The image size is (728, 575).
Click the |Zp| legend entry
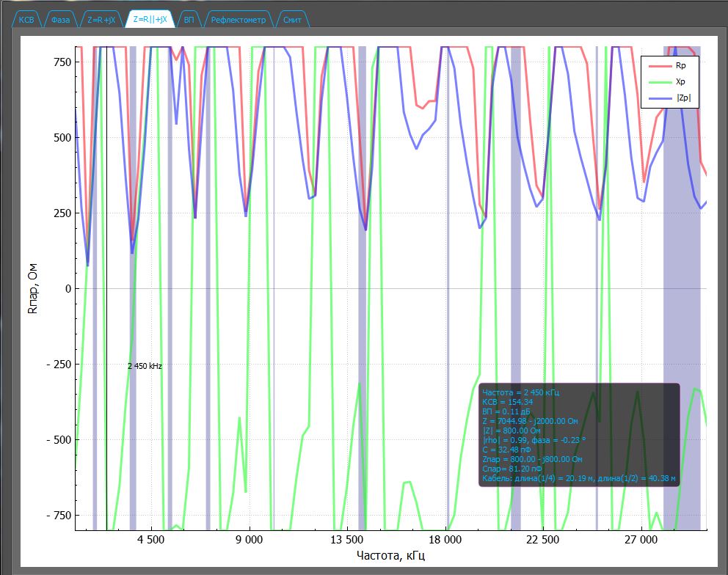pos(682,98)
